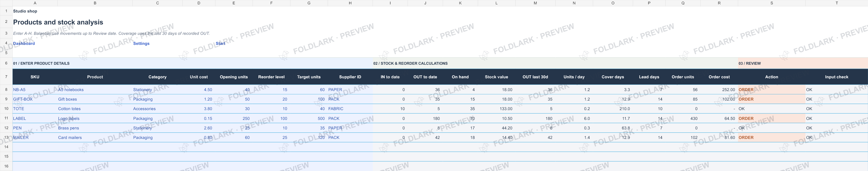This screenshot has width=868, height=171.
Task: Select '02 / STOCK & REORDER CALCULATIONS' section label
Action: [410, 63]
